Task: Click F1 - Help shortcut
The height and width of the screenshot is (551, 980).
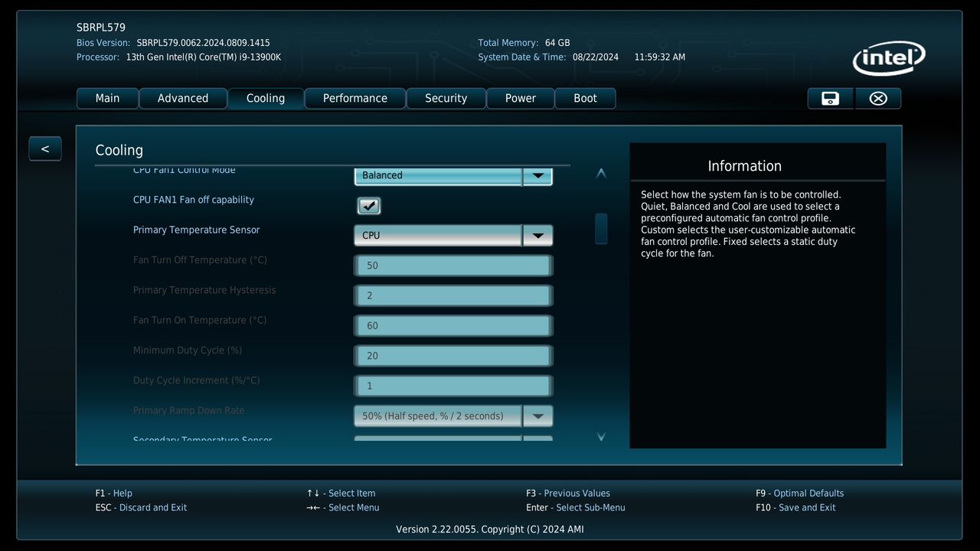Action: click(x=114, y=494)
